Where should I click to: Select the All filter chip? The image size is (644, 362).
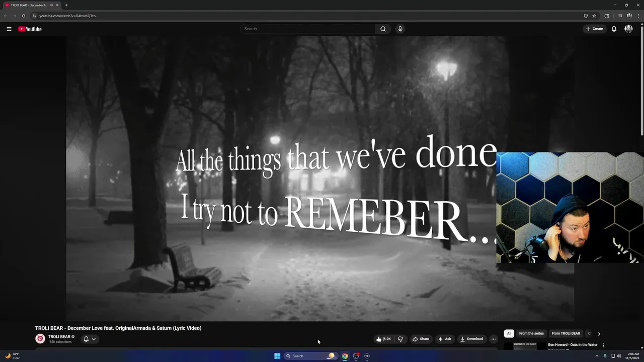[x=509, y=333]
